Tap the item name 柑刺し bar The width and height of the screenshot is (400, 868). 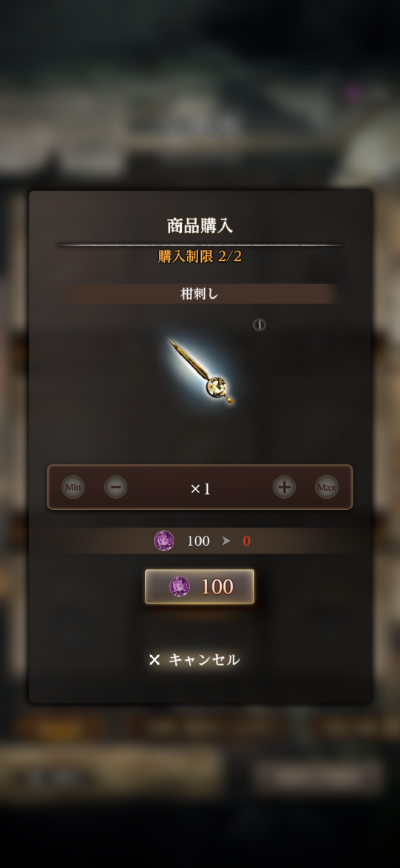click(200, 294)
